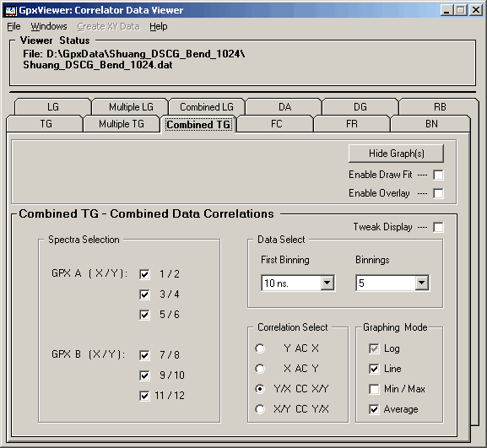This screenshot has height=448, width=487.
Task: Select the X AC Y correlation option
Action: tap(260, 369)
